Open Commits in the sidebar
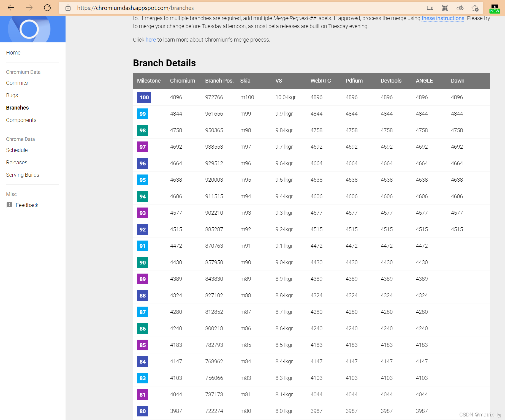505x420 pixels. point(17,83)
